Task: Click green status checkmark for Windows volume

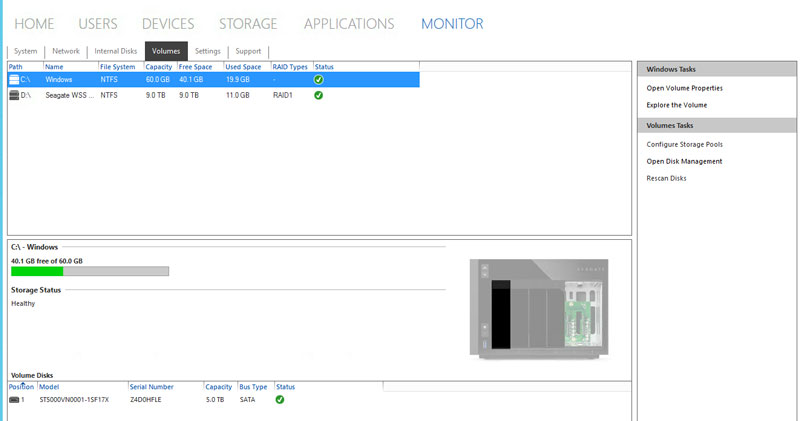Action: click(x=319, y=79)
